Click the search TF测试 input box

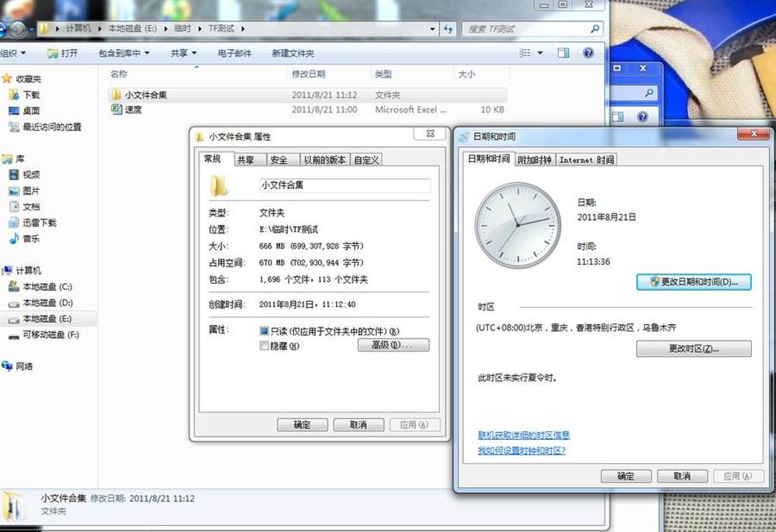point(528,29)
